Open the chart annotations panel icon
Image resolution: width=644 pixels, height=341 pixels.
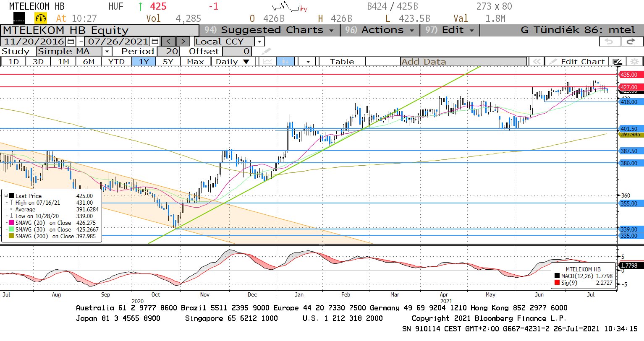[617, 62]
